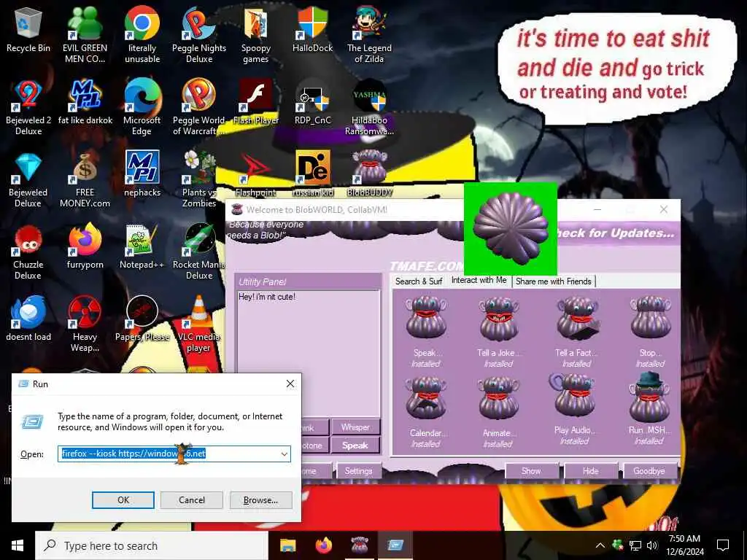
Task: Launch the 'literally unusable' Chrome shortcut
Action: [x=142, y=35]
